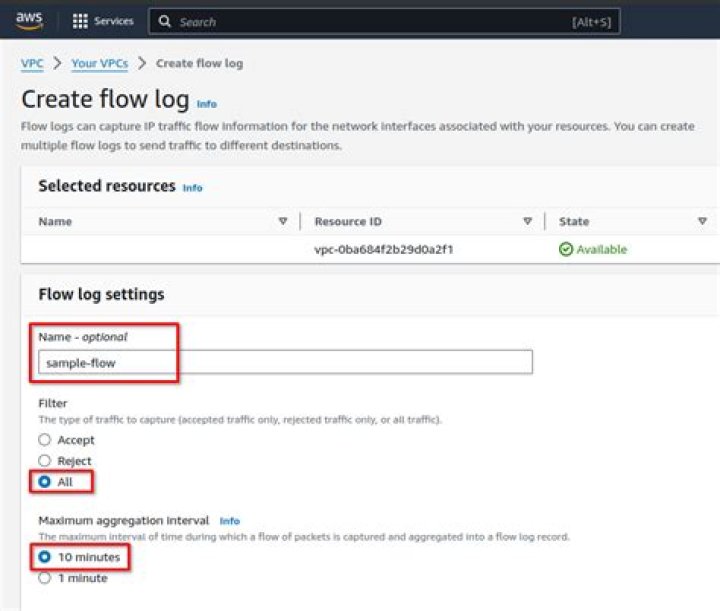Open Info link for Maximum aggregation interval

230,521
